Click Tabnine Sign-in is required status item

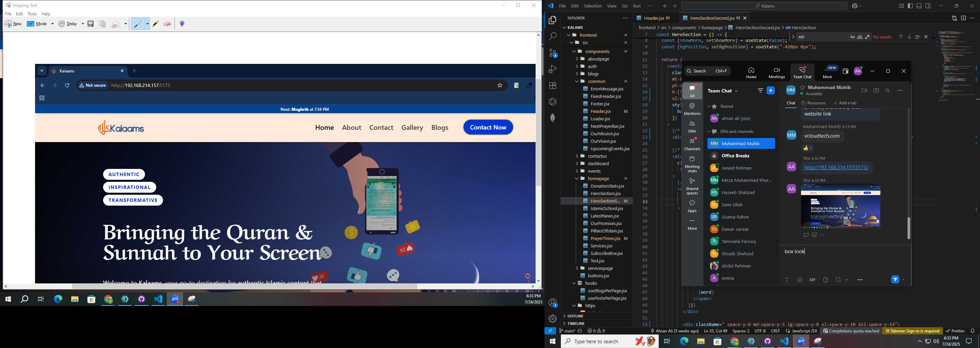point(912,331)
